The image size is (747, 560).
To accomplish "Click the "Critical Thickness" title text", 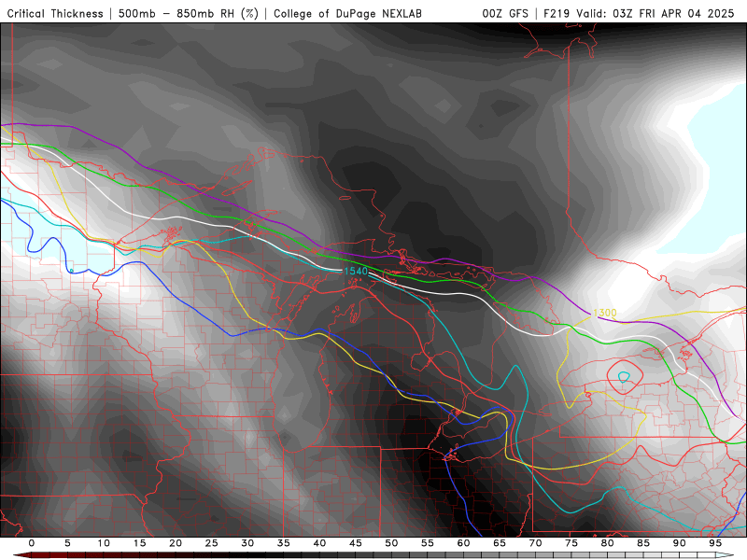I will (55, 14).
